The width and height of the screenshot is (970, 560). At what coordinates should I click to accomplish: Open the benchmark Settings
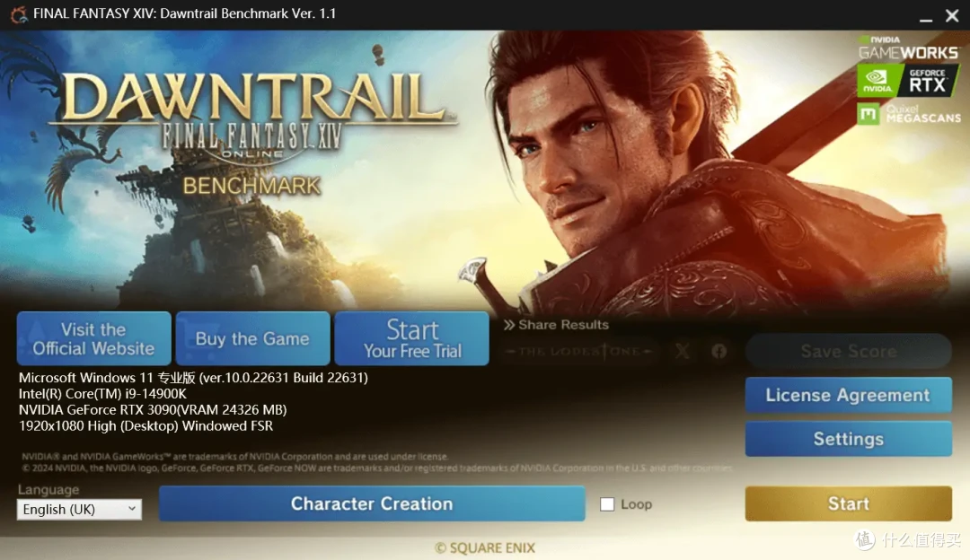click(848, 439)
